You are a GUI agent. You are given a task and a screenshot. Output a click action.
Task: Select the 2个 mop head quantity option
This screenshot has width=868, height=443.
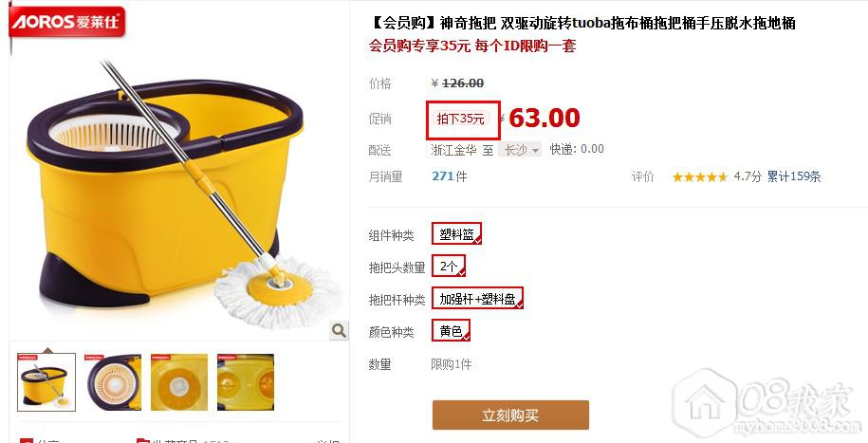point(449,266)
